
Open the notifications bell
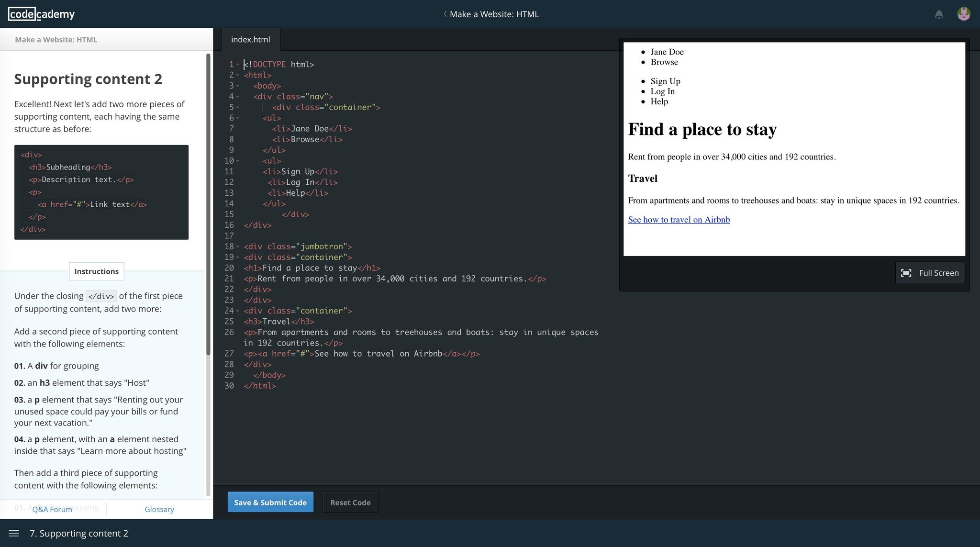(x=939, y=14)
